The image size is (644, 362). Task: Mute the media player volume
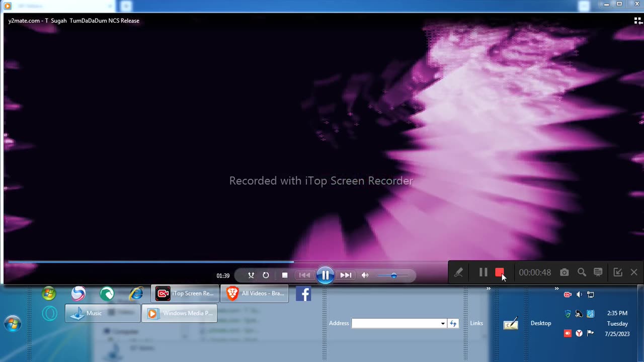(365, 276)
